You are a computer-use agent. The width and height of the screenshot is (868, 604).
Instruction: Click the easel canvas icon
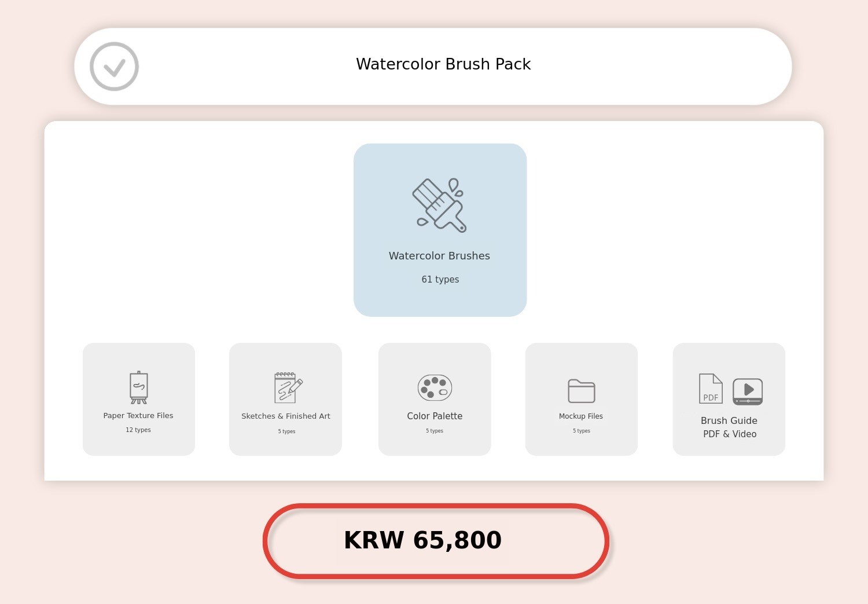pos(139,387)
